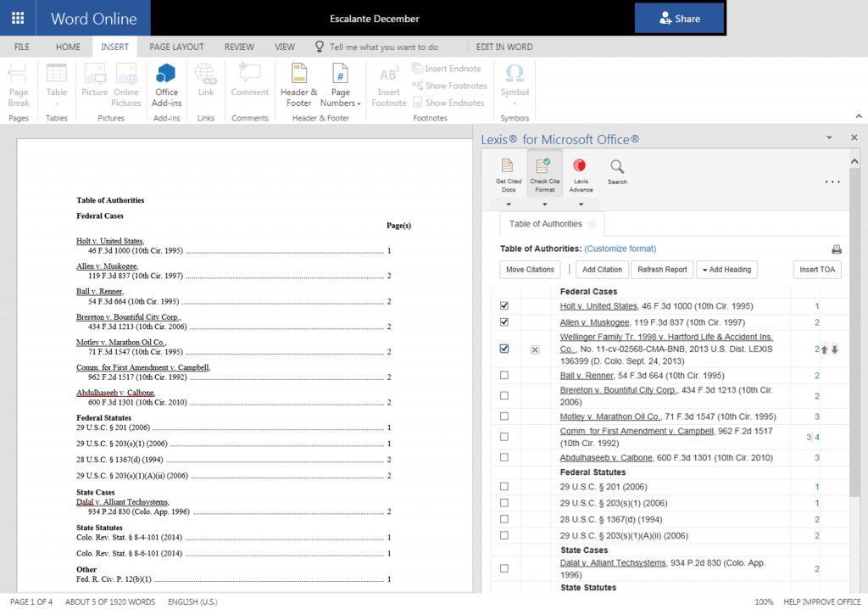Check the Abdulhaseeb v. Calbone checkbox
Screen dimensions: 868x609
click(504, 457)
